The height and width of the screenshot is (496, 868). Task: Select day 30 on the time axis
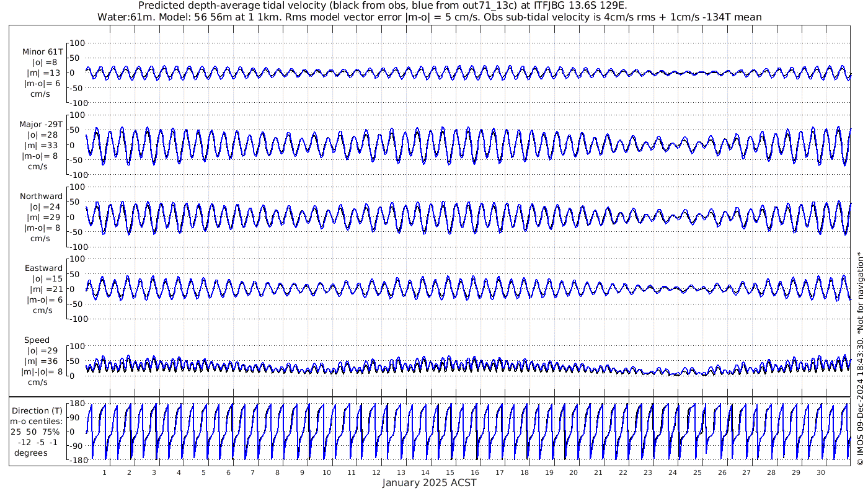pyautogui.click(x=820, y=472)
